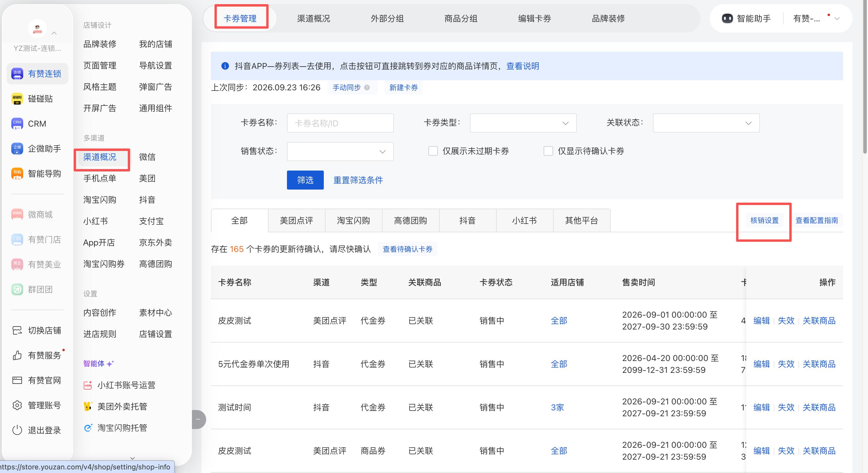Click the 查看说明 link in the notice

coord(523,66)
